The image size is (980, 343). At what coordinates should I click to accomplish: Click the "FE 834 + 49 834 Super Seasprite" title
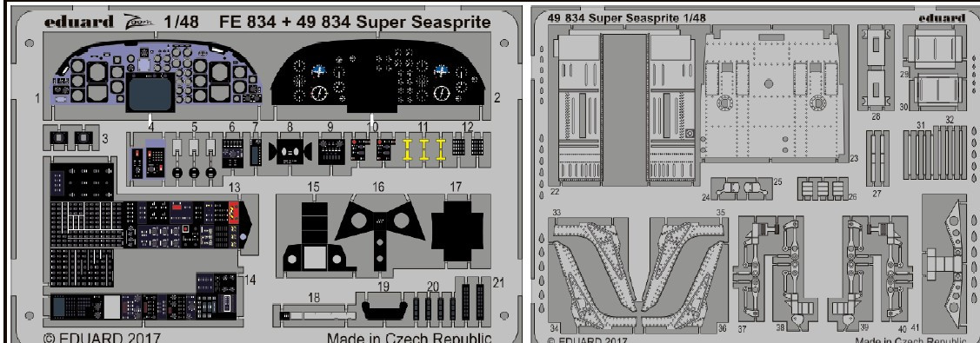coord(355,23)
